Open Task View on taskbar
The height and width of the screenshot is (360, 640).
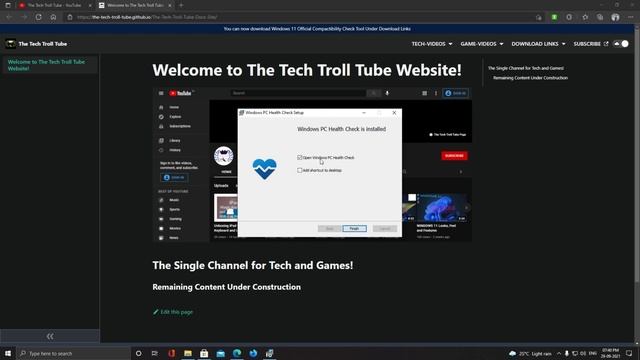155,353
